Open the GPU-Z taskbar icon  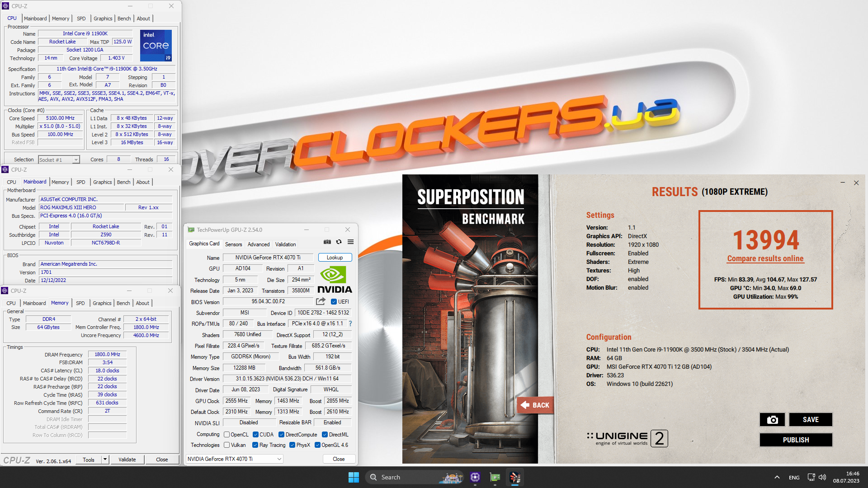495,477
